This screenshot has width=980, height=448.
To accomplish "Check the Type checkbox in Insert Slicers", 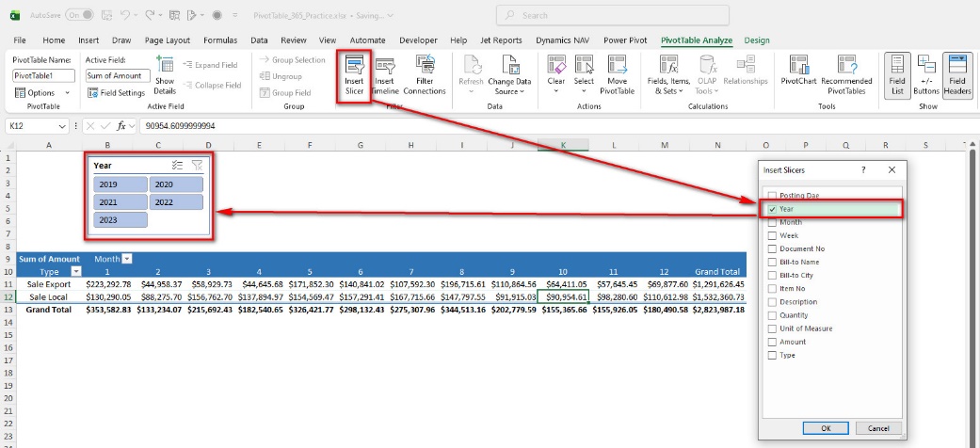I will (773, 355).
